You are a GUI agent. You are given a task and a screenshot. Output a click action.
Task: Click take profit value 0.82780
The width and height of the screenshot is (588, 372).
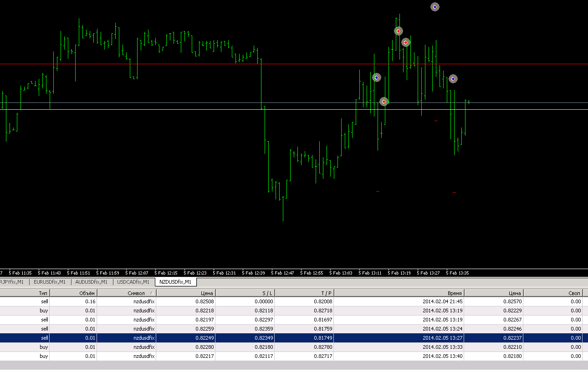[x=323, y=347]
